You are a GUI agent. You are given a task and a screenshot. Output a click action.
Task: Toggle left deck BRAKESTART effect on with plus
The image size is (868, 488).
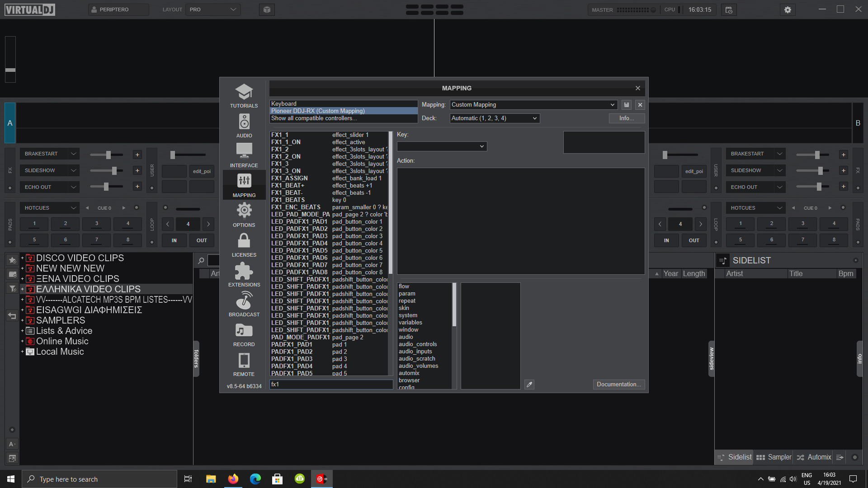[x=137, y=155]
